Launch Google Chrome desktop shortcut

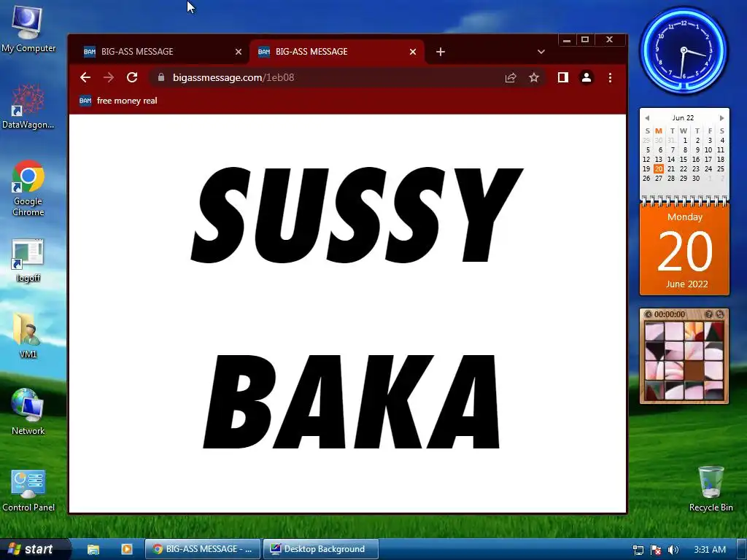click(x=28, y=189)
